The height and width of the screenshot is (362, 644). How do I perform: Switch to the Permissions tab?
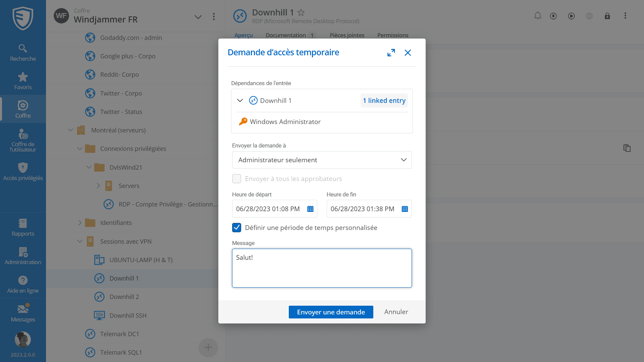(x=392, y=35)
